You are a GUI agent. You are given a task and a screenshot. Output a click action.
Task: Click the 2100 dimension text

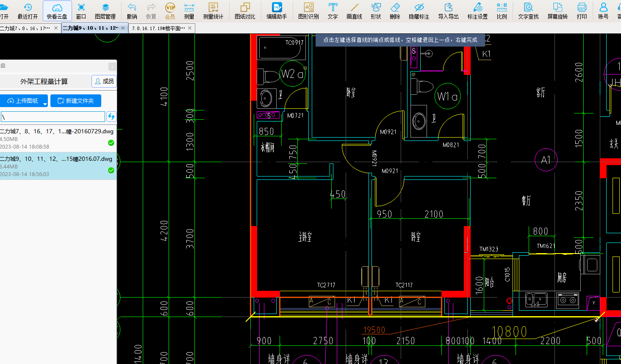pyautogui.click(x=434, y=214)
